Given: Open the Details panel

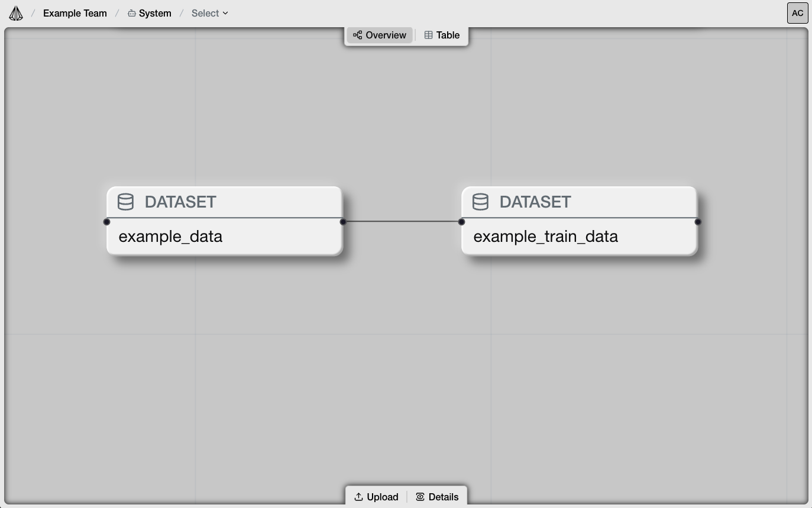Looking at the screenshot, I should pos(438,497).
